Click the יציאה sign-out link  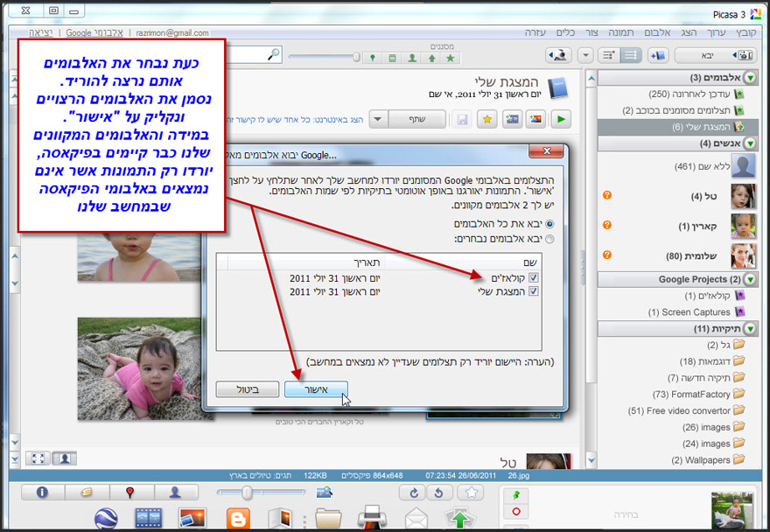click(x=41, y=33)
